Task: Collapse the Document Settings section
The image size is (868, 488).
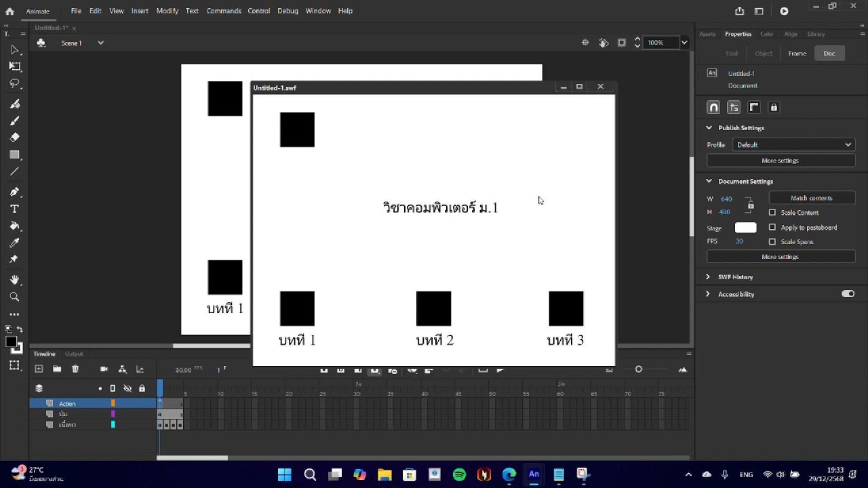Action: pos(709,181)
